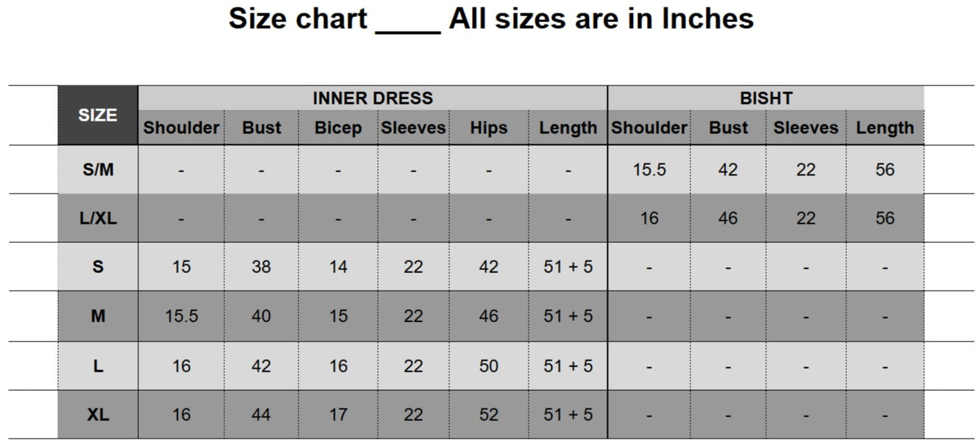Screen dimensions: 980x440
Task: Select Inner Dress Shoulder 15.5 in M row
Action: pyautogui.click(x=182, y=316)
